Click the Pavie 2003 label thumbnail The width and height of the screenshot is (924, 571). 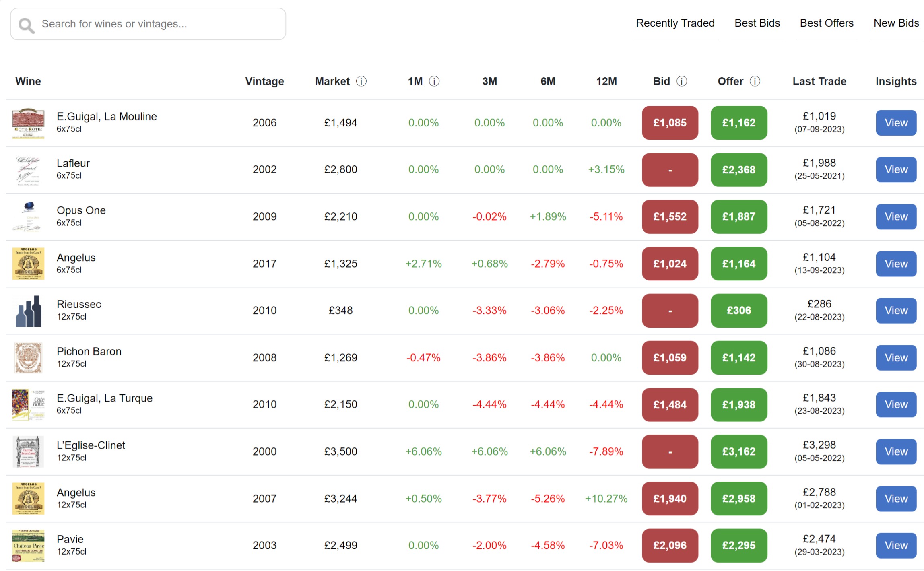28,546
